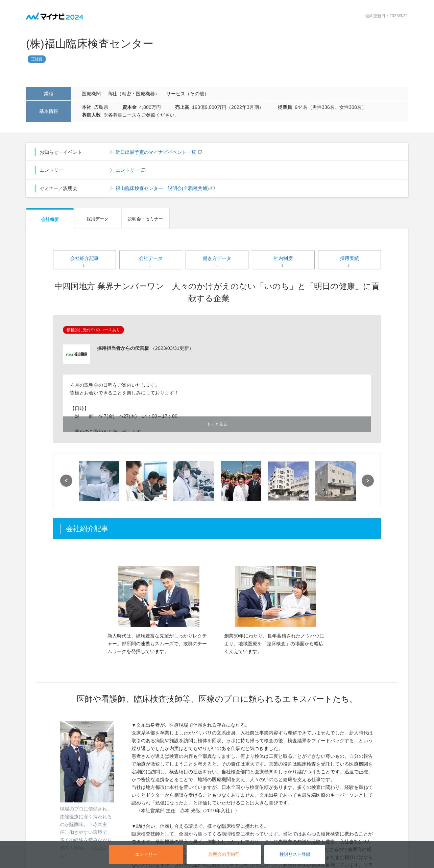This screenshot has height=868, width=434.
Task: Click the 資本金 4,800万円 entry
Action: coord(142,107)
